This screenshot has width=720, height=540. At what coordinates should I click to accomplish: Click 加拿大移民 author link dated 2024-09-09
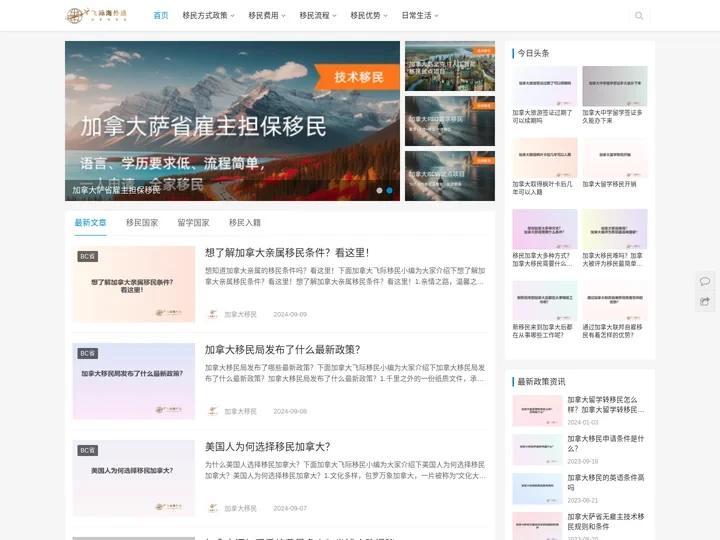click(240, 315)
